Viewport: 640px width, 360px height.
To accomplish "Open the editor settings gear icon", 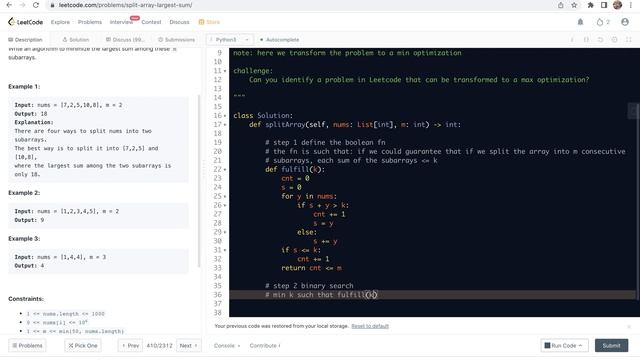I will coord(615,40).
